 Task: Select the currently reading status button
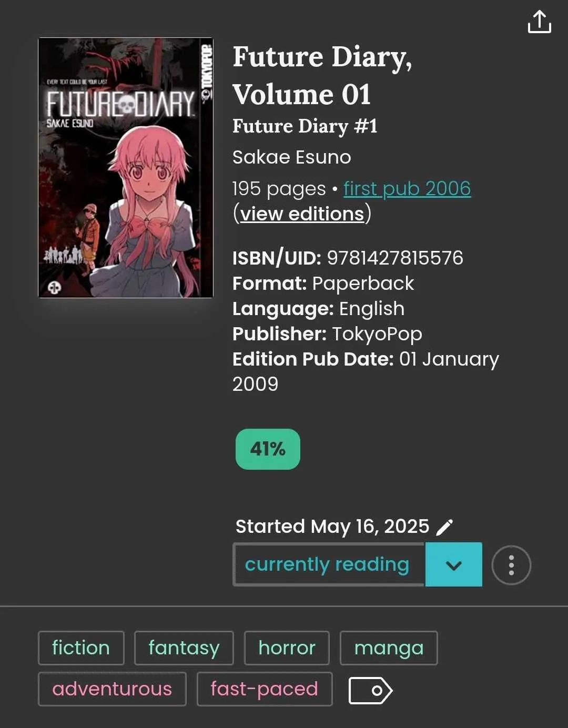pyautogui.click(x=329, y=564)
